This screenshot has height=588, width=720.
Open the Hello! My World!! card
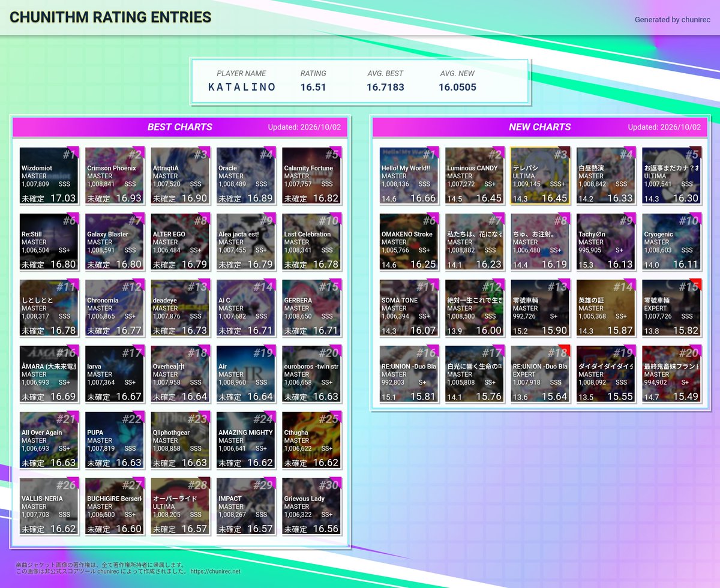(x=409, y=176)
